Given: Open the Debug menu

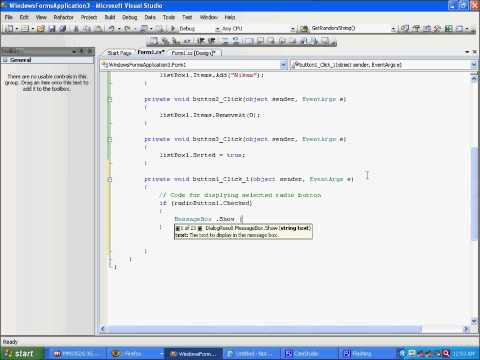Looking at the screenshot, I should 130,17.
